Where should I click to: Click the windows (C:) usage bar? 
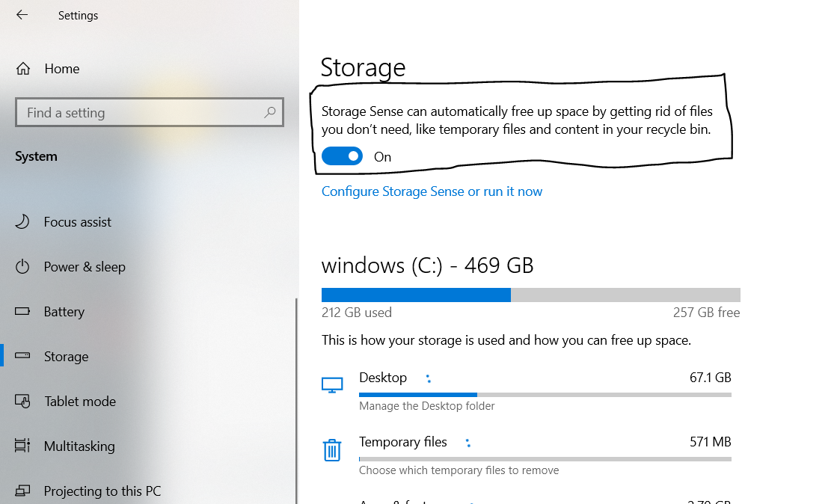click(530, 295)
